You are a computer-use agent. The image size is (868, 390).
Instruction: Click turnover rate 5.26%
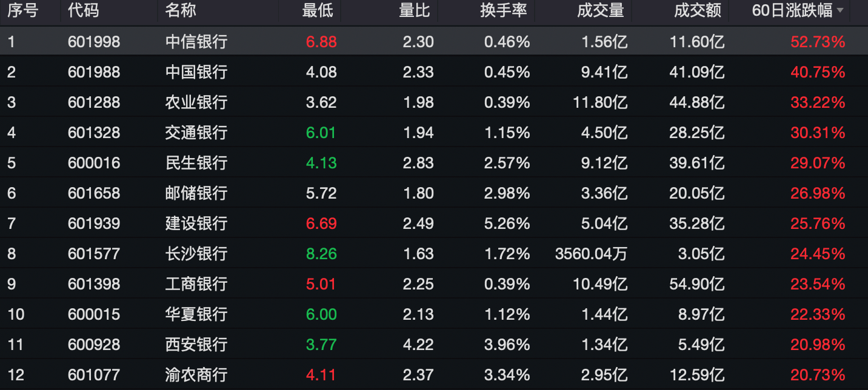507,223
